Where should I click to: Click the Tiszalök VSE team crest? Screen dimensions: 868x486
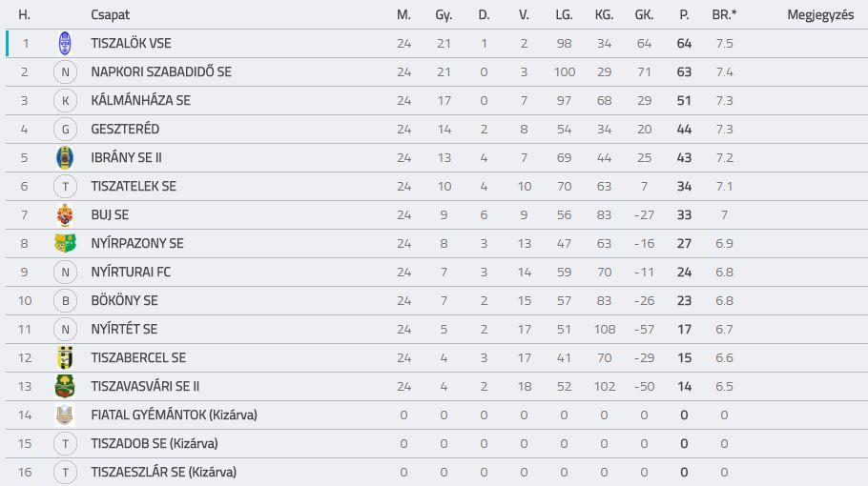point(65,43)
